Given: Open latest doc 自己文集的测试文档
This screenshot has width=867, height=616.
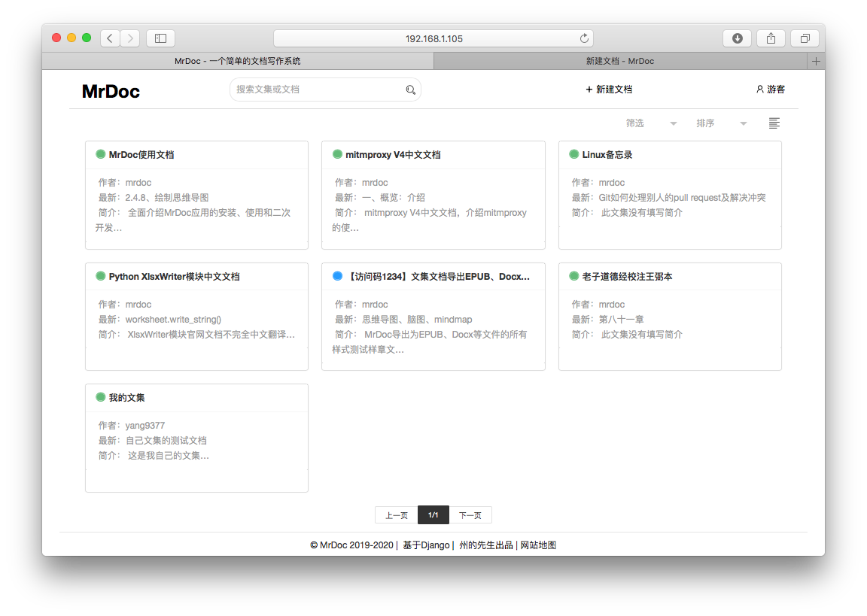Looking at the screenshot, I should (166, 440).
